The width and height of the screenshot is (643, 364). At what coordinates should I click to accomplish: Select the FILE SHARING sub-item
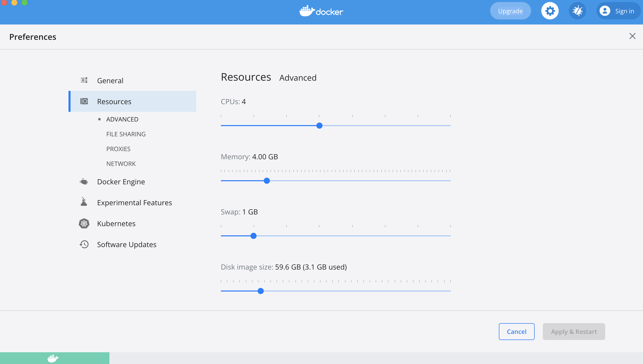[x=126, y=134]
